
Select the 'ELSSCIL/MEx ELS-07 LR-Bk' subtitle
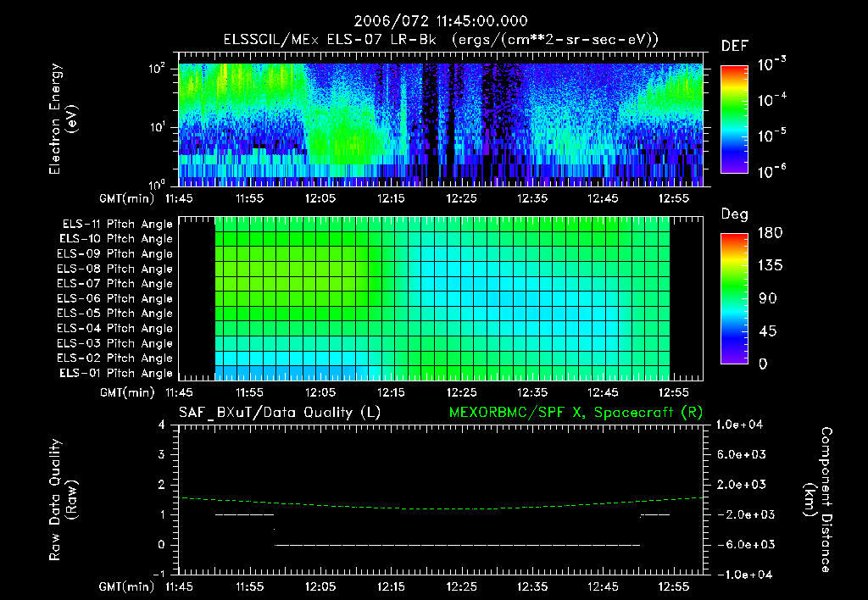pyautogui.click(x=330, y=40)
